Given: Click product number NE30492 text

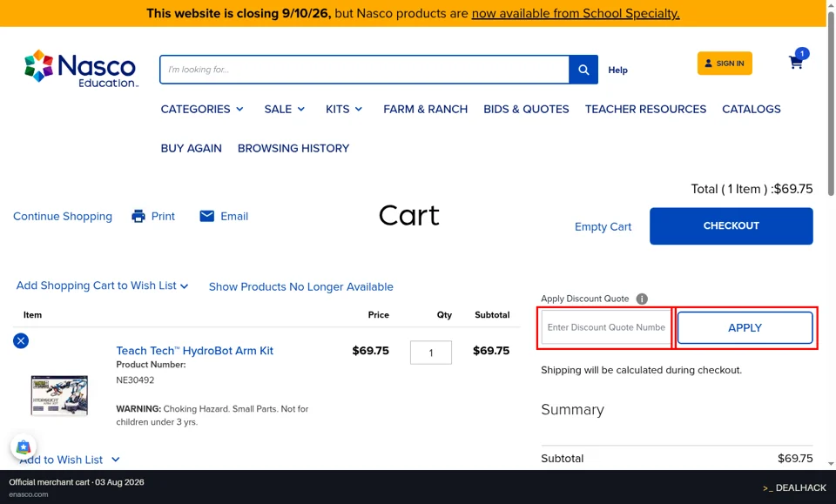Looking at the screenshot, I should (x=136, y=380).
